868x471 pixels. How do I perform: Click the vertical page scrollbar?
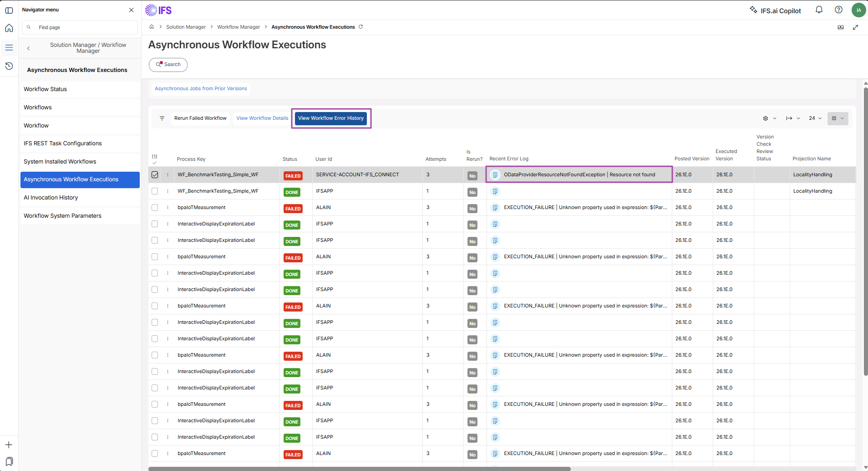[865, 231]
